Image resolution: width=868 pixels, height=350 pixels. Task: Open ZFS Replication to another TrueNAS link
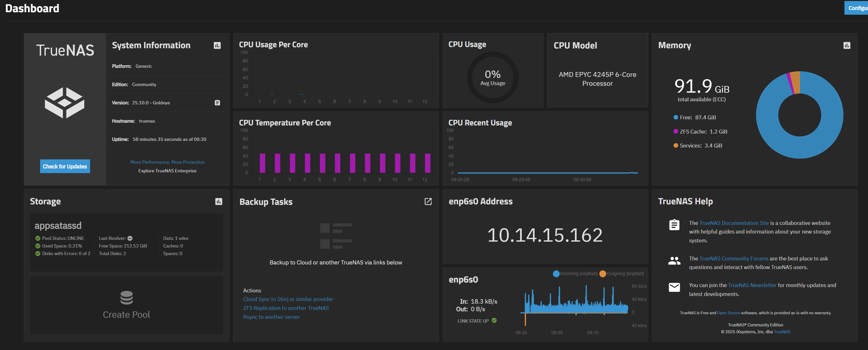click(286, 308)
